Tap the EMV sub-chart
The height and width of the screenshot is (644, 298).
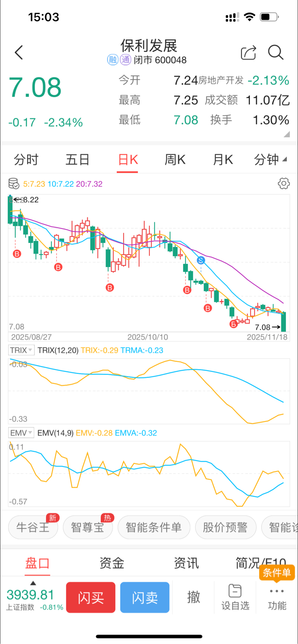coord(149,474)
